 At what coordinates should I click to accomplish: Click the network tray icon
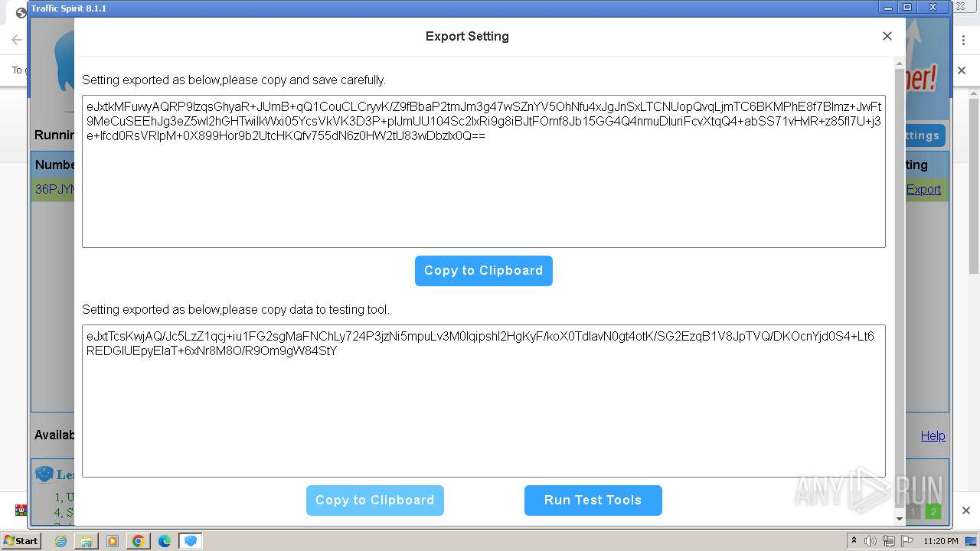[888, 541]
